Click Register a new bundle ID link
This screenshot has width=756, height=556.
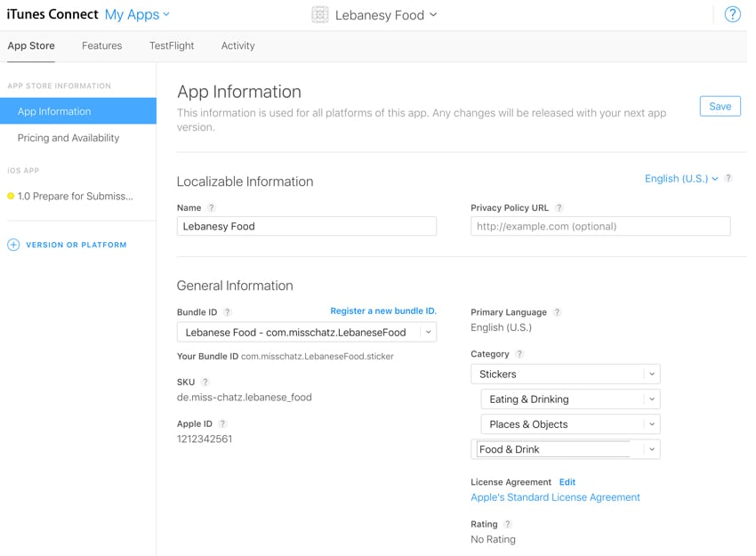point(383,311)
